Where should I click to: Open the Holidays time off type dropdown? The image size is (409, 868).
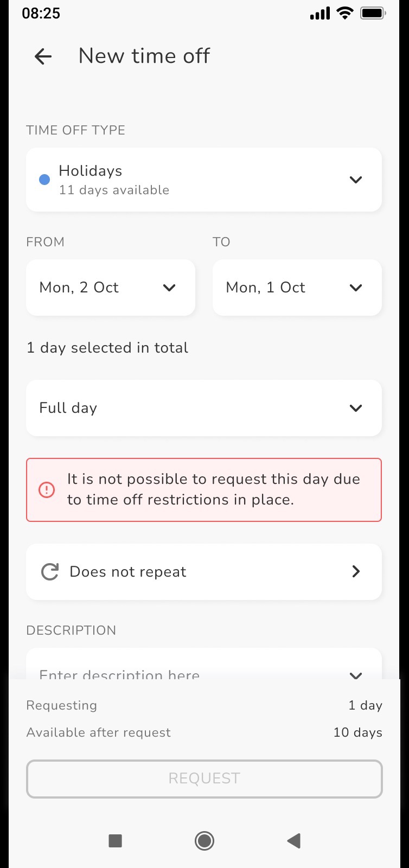(x=204, y=180)
